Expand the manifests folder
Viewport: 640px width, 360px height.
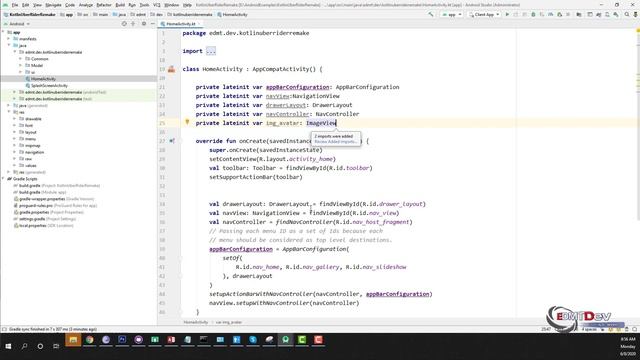[9, 39]
